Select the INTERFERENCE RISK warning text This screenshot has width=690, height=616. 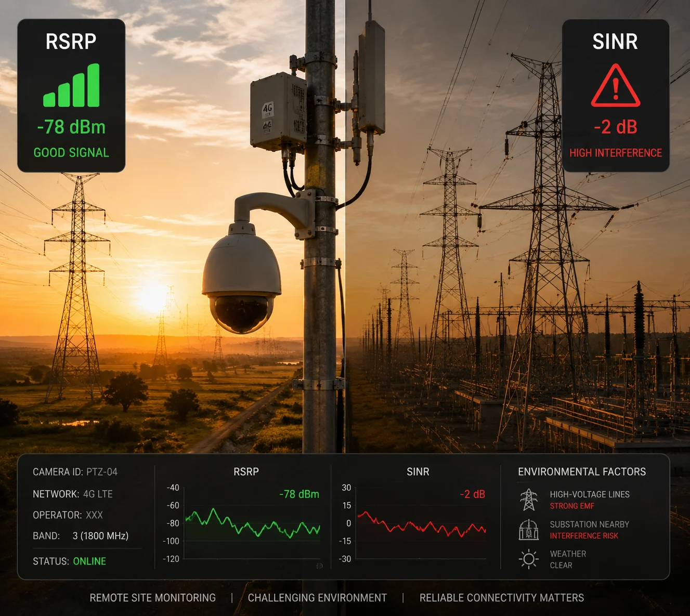pos(584,536)
